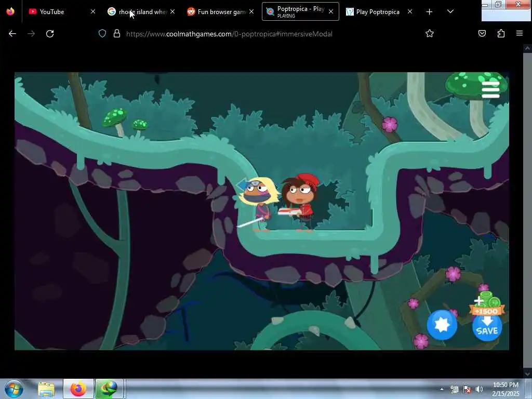Close the YouTube tab

pyautogui.click(x=93, y=11)
